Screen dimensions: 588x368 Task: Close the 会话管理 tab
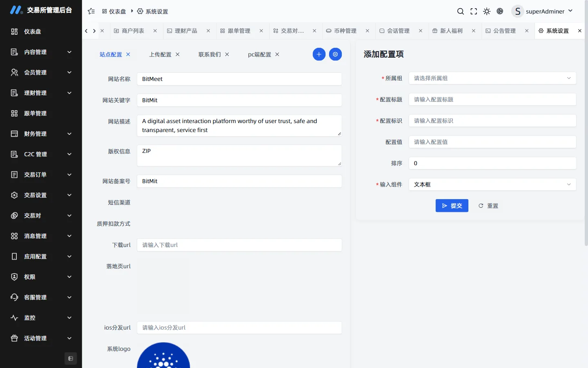pos(421,31)
